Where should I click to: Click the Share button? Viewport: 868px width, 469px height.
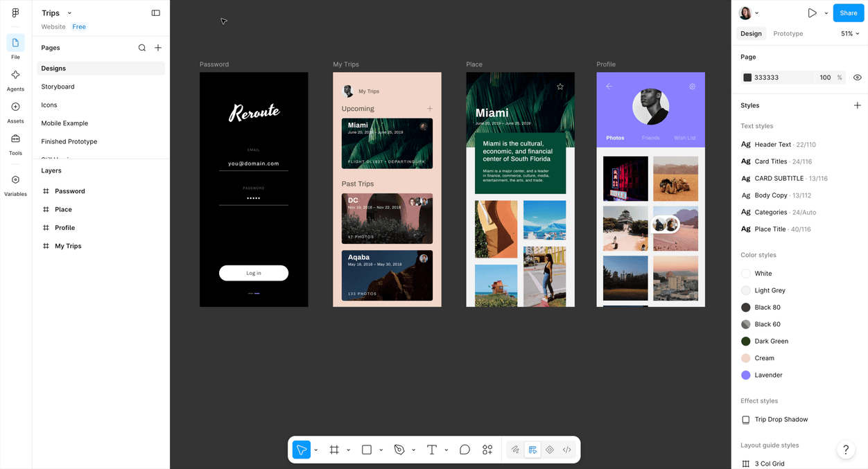(x=849, y=13)
